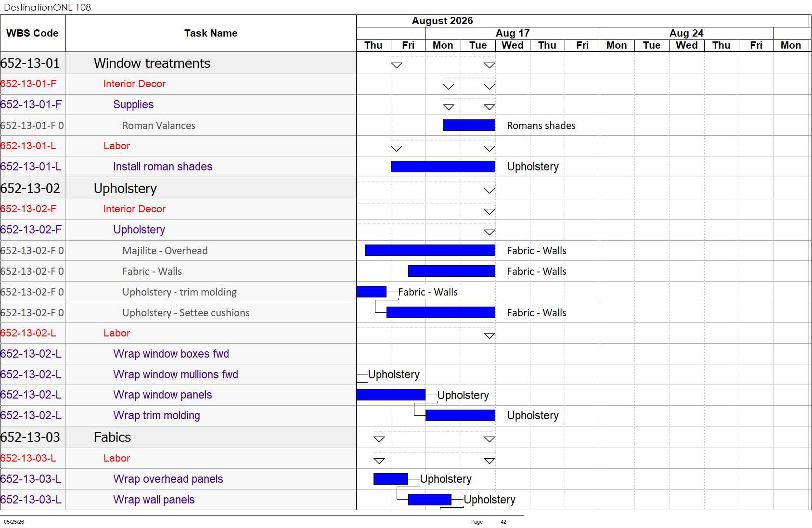This screenshot has height=528, width=812.
Task: Click the Window treatments summary end triangle
Action: [490, 65]
